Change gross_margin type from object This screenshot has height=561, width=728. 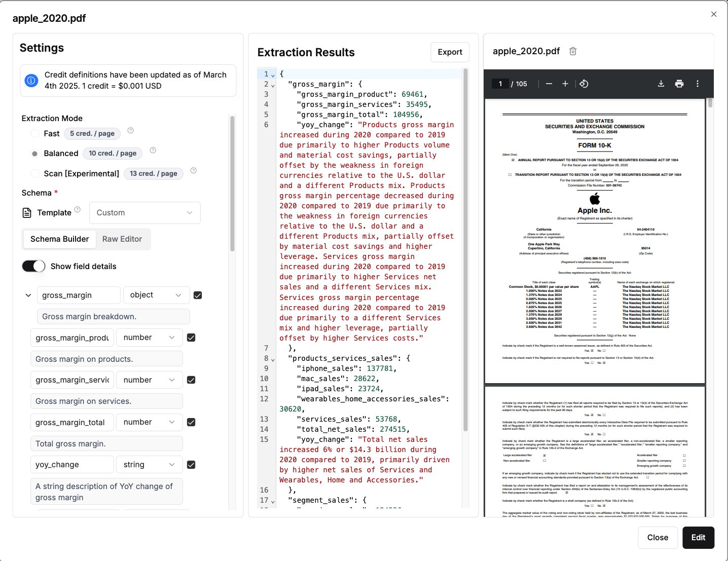click(156, 295)
